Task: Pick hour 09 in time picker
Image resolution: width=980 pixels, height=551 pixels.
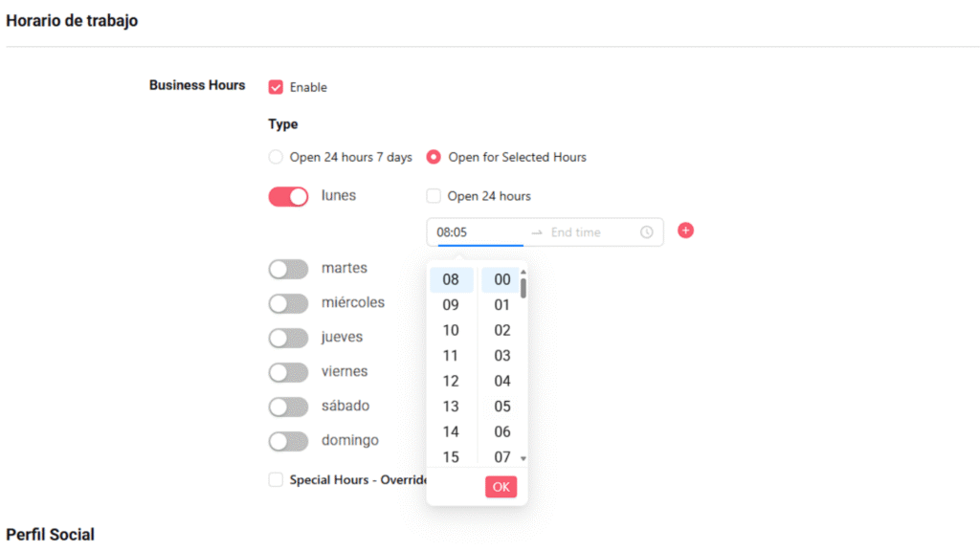Action: 451,305
